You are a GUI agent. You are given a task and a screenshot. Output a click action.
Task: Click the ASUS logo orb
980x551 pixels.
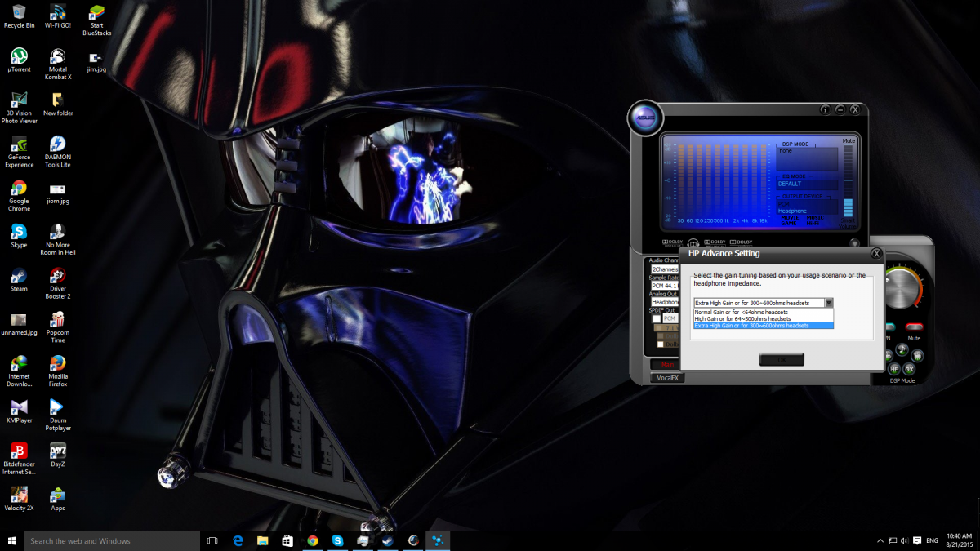pyautogui.click(x=644, y=119)
